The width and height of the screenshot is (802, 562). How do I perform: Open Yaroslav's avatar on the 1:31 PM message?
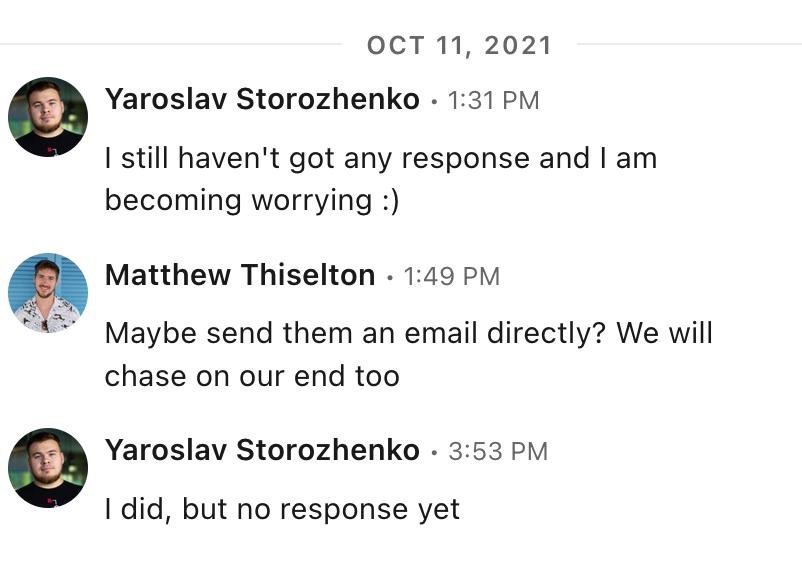(48, 117)
